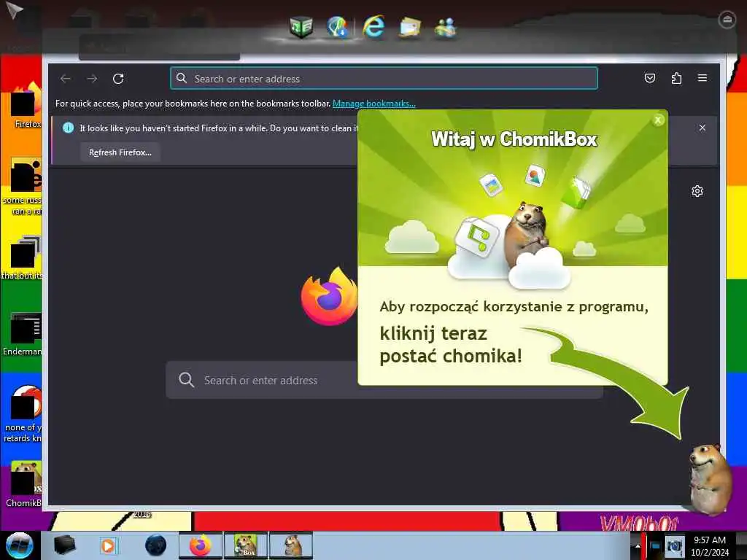Click the monitor icon in the system tray
This screenshot has width=747, height=560.
pos(655,546)
